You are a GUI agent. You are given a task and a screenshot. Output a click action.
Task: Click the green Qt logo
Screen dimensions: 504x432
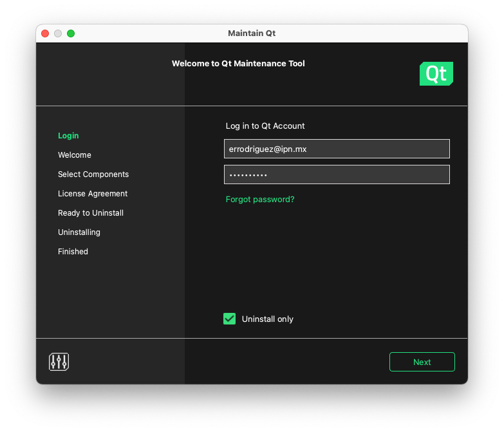pos(436,74)
